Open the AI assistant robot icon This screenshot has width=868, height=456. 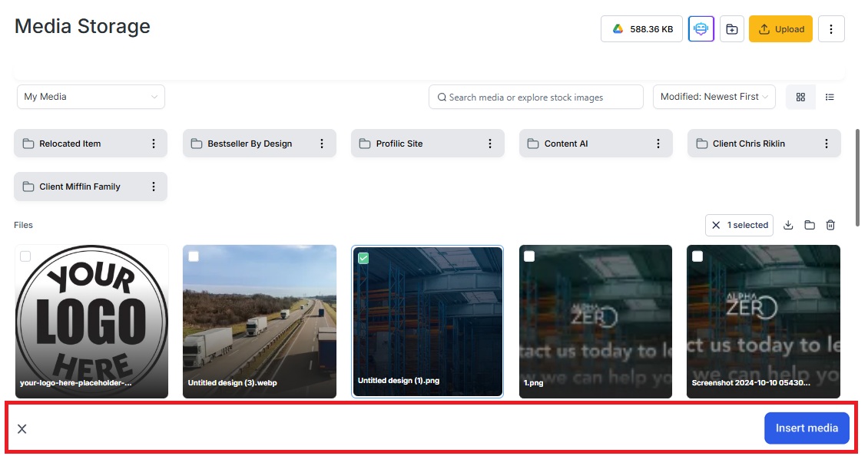701,28
